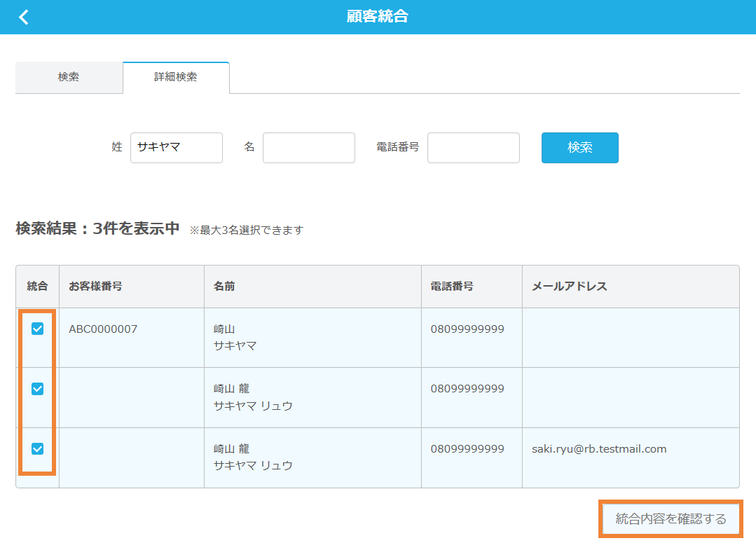Uncheck the second 崎山 龍 row checkbox
The width and height of the screenshot is (756, 550).
click(x=36, y=387)
